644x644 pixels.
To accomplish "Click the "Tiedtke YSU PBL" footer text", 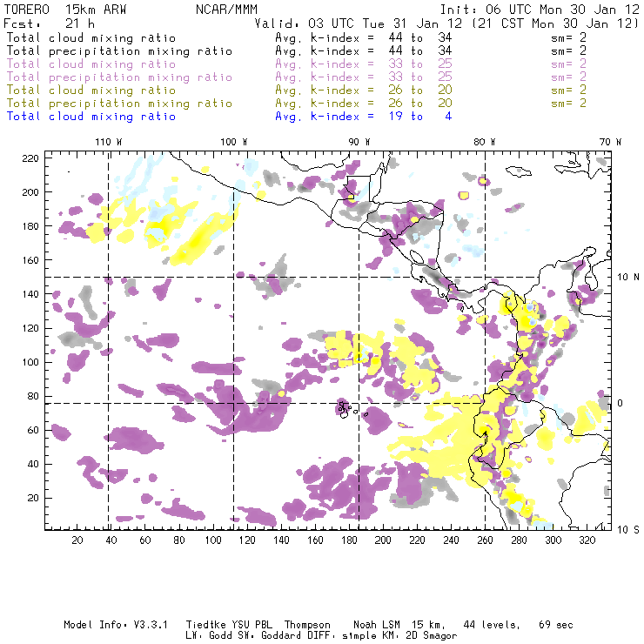I will [229, 625].
